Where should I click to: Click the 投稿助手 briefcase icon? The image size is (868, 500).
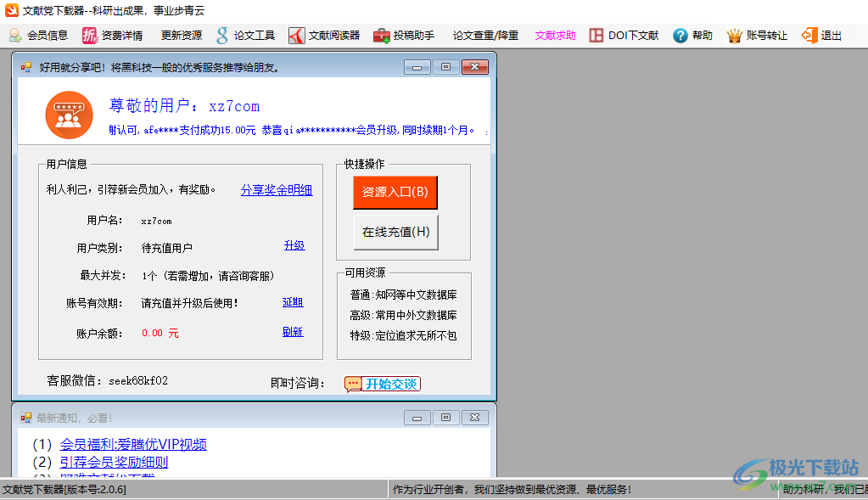[382, 36]
